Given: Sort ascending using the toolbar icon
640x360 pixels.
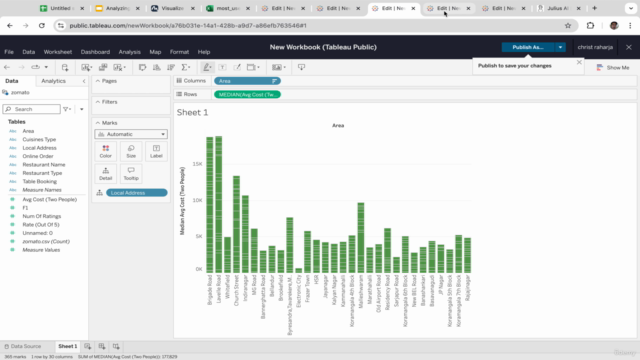Looking at the screenshot, I should (156, 67).
